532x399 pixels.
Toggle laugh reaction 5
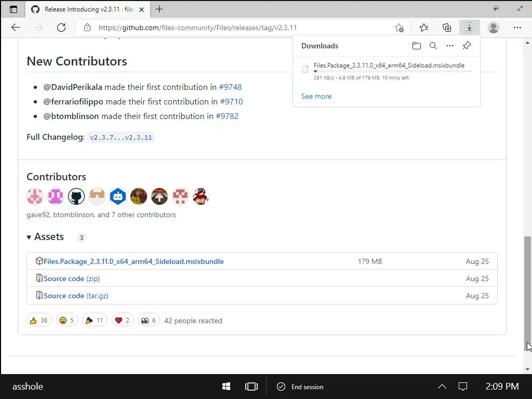(x=66, y=320)
